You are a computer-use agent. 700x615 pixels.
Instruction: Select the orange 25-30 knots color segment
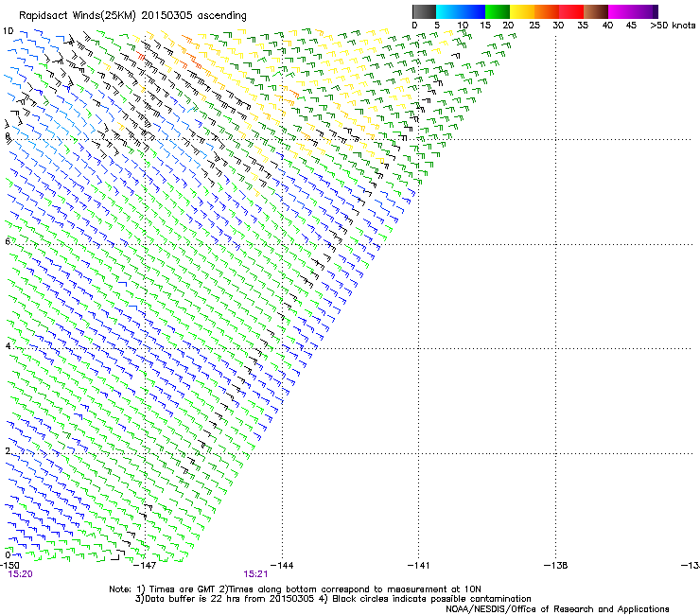coord(547,11)
